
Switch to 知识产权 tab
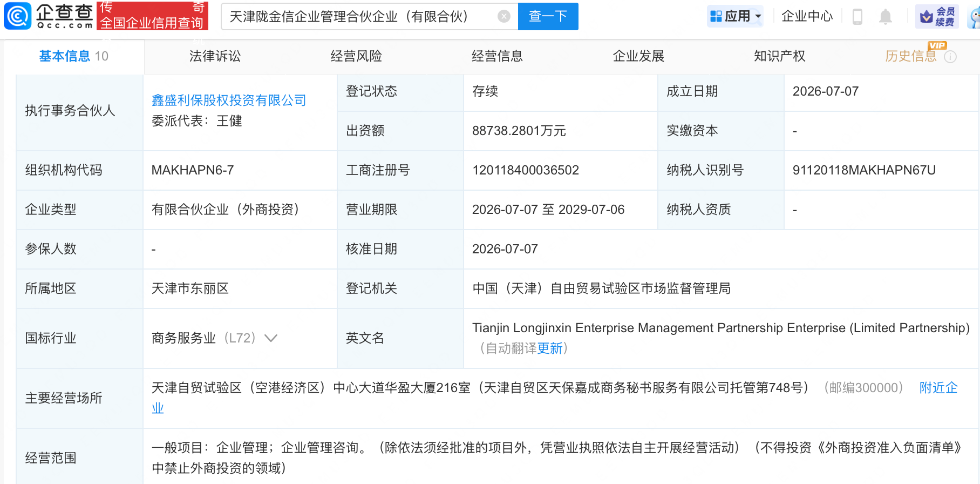click(x=779, y=56)
